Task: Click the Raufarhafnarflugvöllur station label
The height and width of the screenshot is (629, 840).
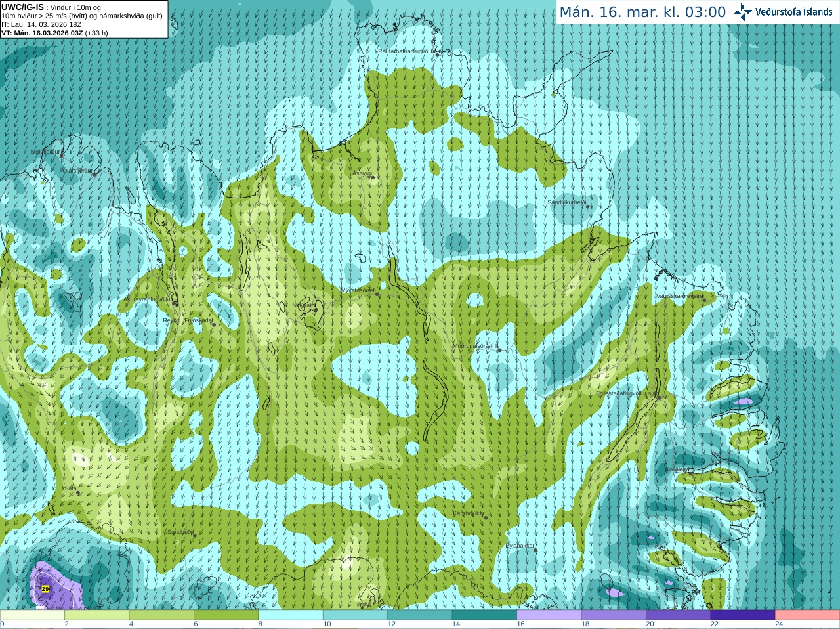Action: 406,51
